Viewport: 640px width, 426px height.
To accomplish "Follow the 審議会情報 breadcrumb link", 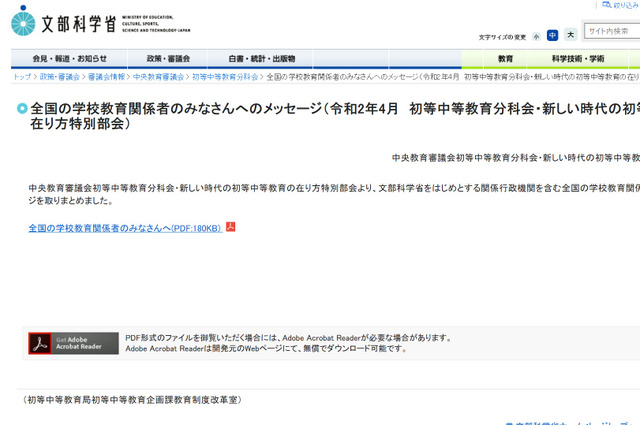I will pos(107,77).
